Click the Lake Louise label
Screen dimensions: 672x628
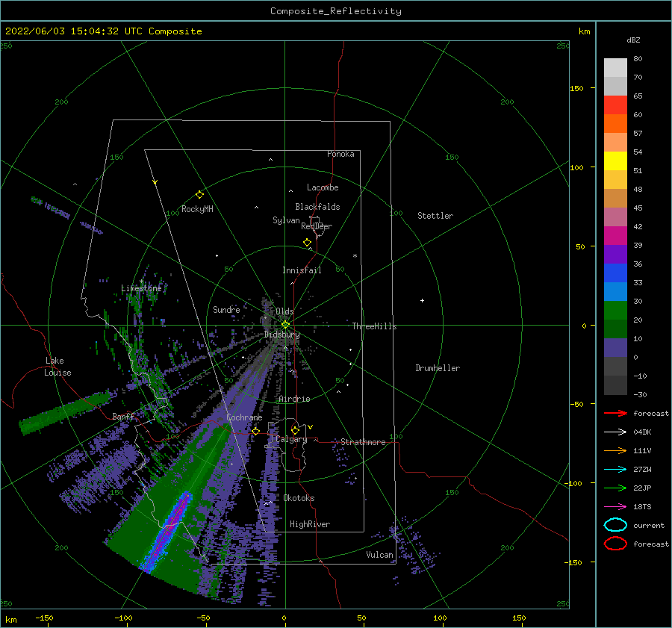[x=57, y=367]
